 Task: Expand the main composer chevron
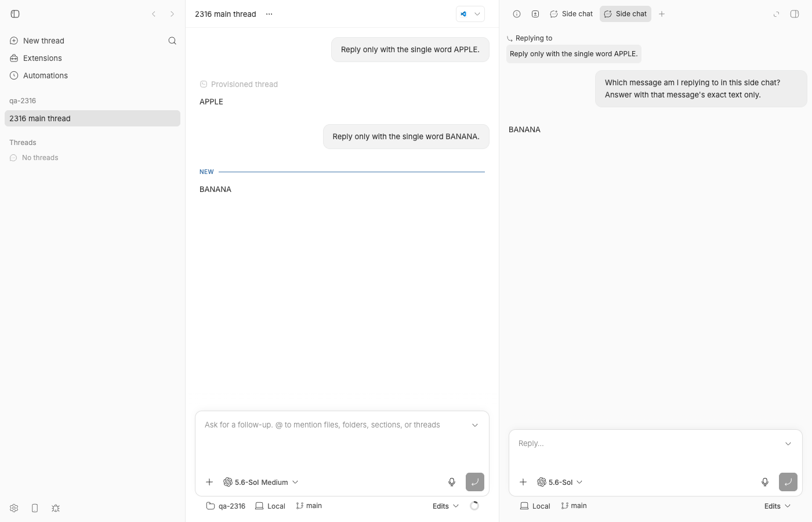(475, 425)
